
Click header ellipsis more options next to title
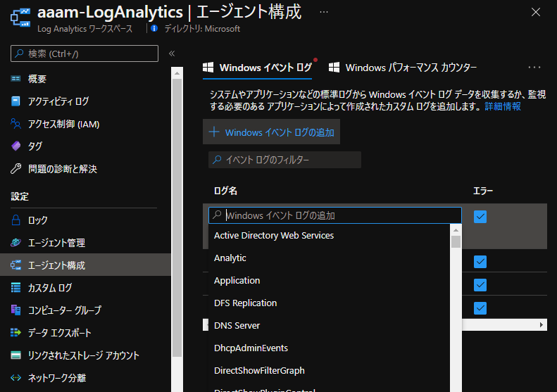point(324,12)
